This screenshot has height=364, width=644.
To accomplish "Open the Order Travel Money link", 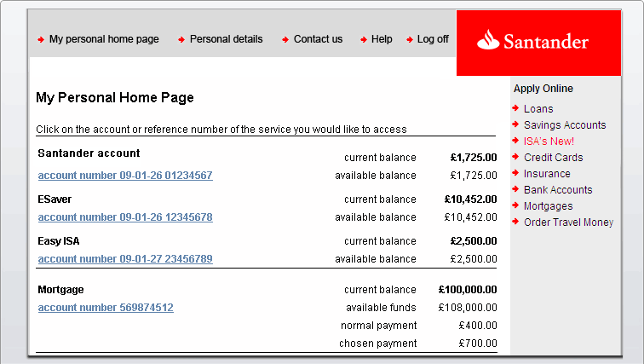I will click(569, 222).
